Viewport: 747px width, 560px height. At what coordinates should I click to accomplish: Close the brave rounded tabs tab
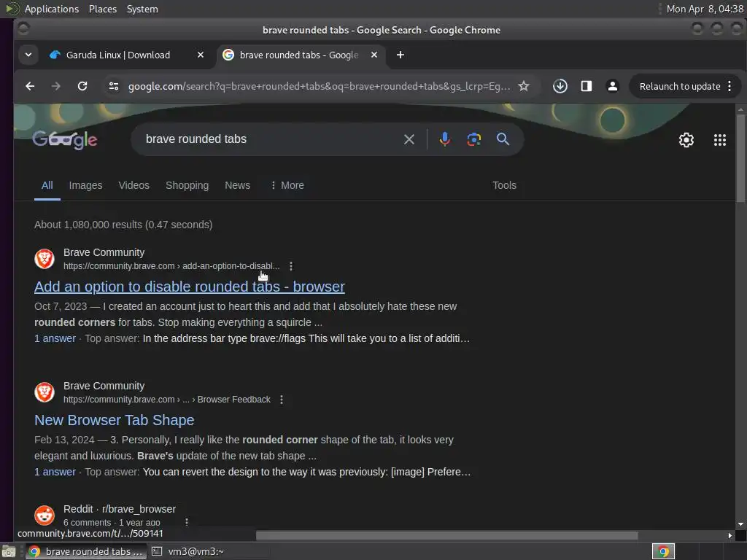pos(374,55)
